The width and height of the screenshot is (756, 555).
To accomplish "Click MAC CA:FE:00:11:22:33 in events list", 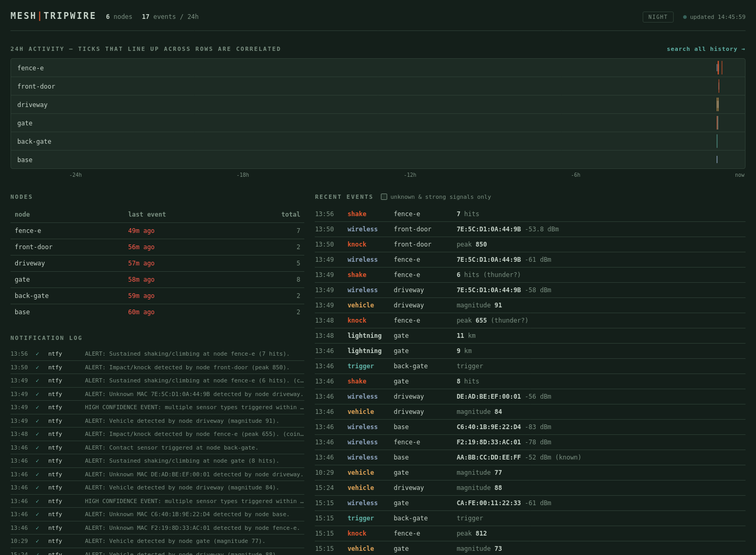I will [488, 503].
